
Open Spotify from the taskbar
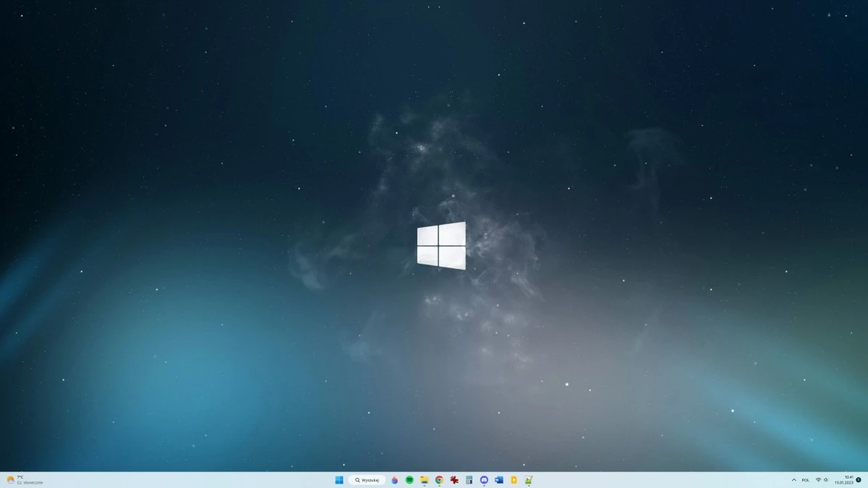[409, 479]
